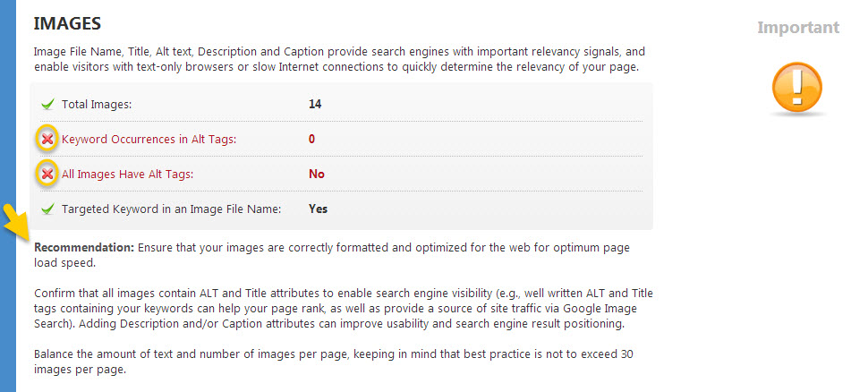Click the red X beside Keyword Occurrences
Screen dimensions: 868x392
pyautogui.click(x=47, y=139)
